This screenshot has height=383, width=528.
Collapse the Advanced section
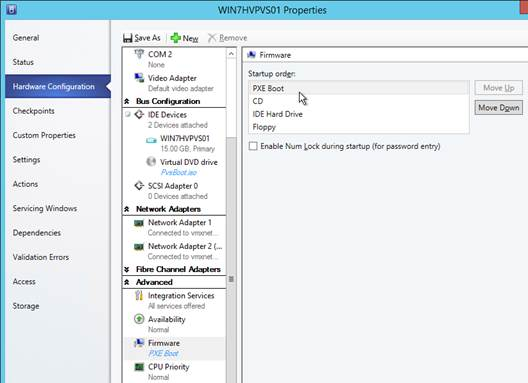(127, 282)
